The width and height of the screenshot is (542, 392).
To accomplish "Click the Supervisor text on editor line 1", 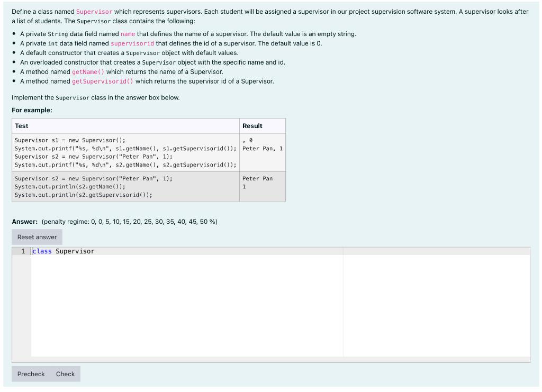I will coord(75,251).
